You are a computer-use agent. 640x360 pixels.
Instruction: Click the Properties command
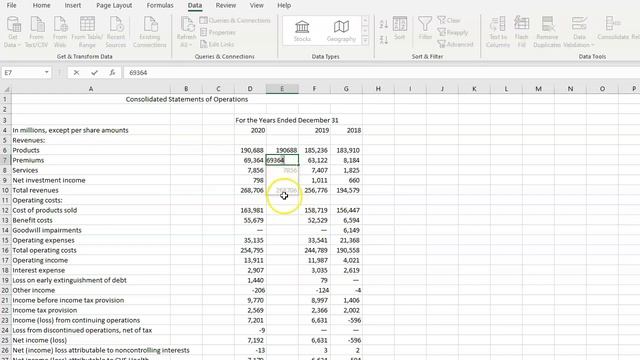(x=218, y=32)
